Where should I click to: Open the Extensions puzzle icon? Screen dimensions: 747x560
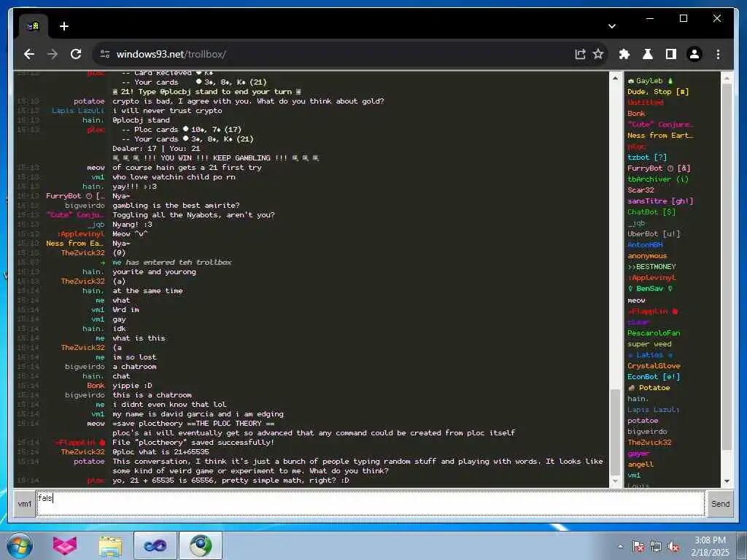[x=624, y=54]
